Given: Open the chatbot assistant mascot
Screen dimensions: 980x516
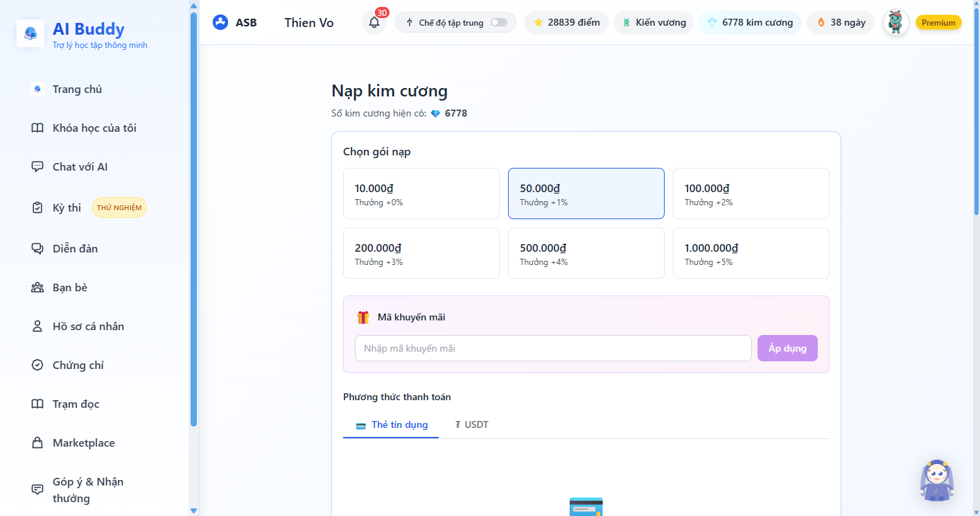Looking at the screenshot, I should coord(937,480).
